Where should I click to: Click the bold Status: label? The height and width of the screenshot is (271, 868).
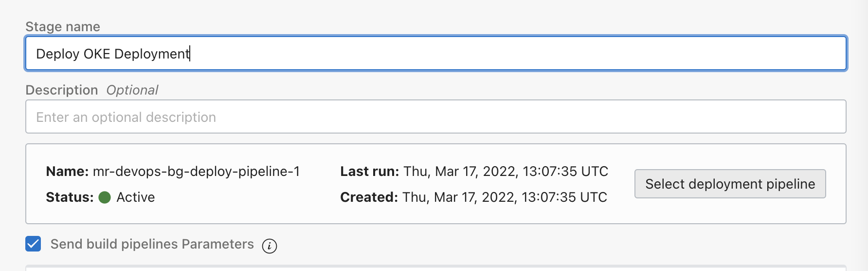pos(70,197)
